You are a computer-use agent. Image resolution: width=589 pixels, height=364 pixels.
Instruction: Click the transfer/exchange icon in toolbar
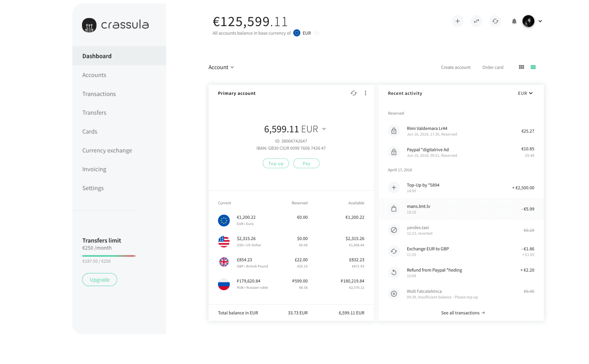tap(476, 21)
